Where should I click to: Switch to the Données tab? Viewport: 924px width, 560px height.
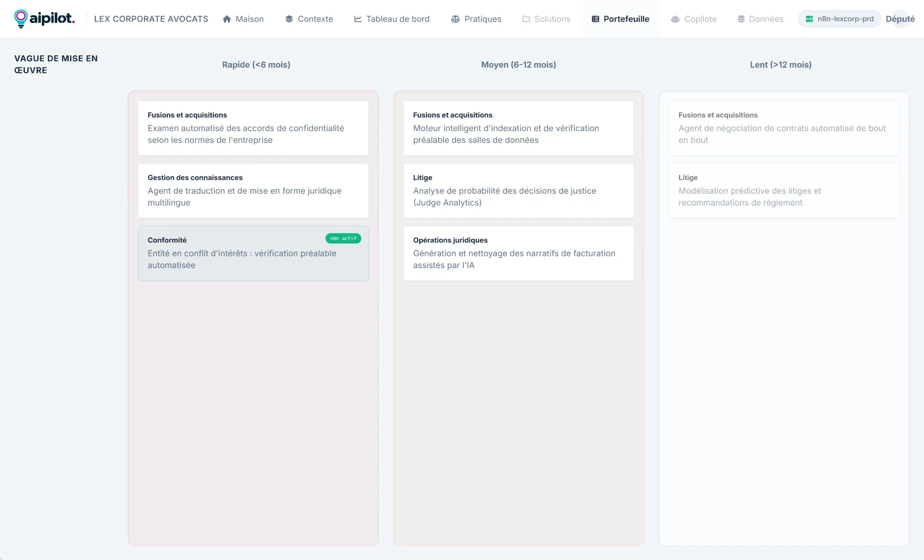click(x=760, y=19)
